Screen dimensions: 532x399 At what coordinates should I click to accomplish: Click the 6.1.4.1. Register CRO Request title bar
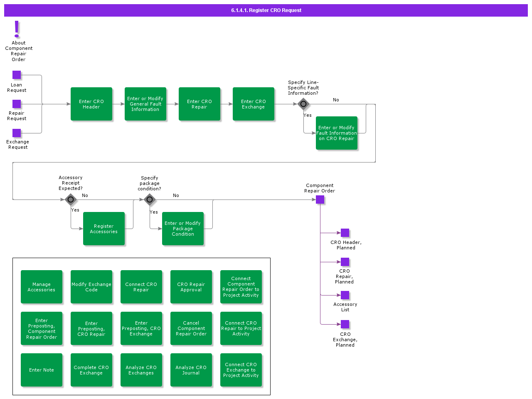click(x=266, y=10)
